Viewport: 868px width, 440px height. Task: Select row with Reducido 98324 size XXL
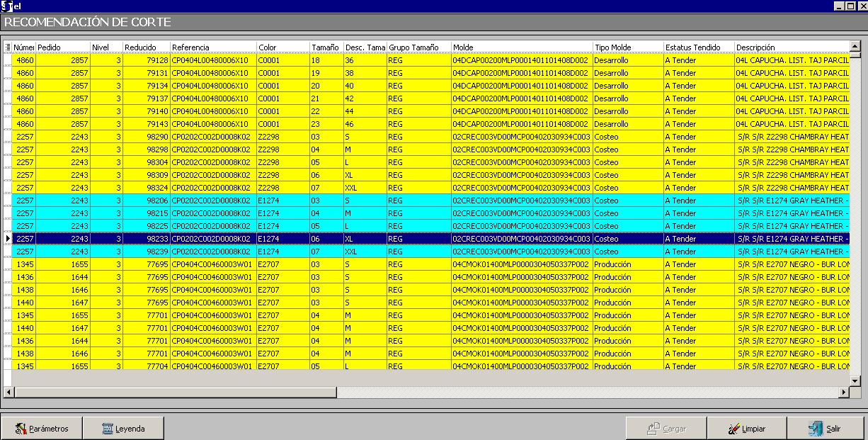coord(147,188)
